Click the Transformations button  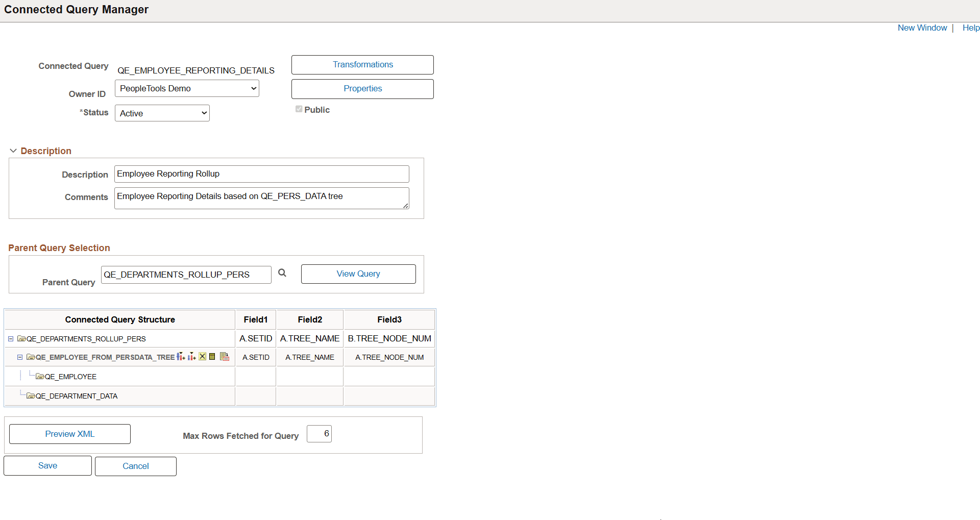pyautogui.click(x=362, y=64)
